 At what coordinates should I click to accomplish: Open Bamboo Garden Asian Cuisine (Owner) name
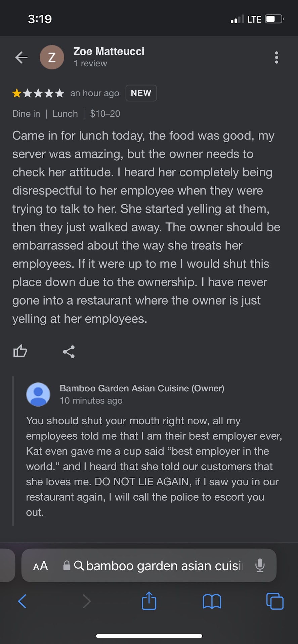tap(142, 388)
